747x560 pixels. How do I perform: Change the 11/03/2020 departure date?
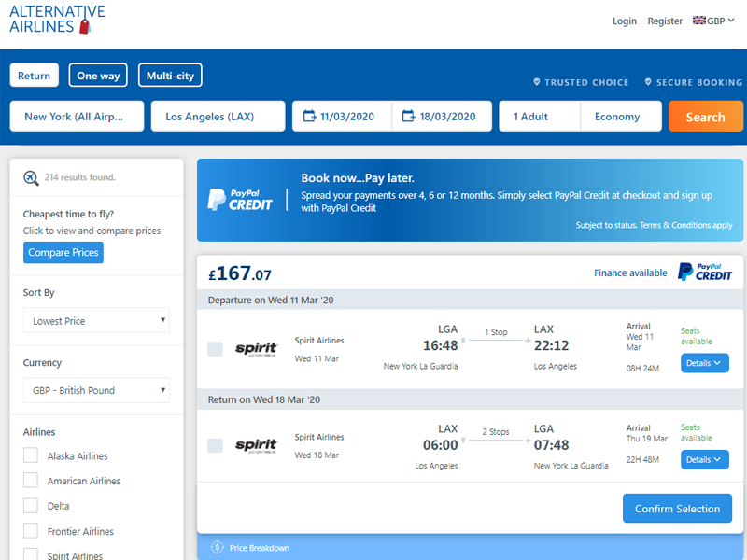342,116
